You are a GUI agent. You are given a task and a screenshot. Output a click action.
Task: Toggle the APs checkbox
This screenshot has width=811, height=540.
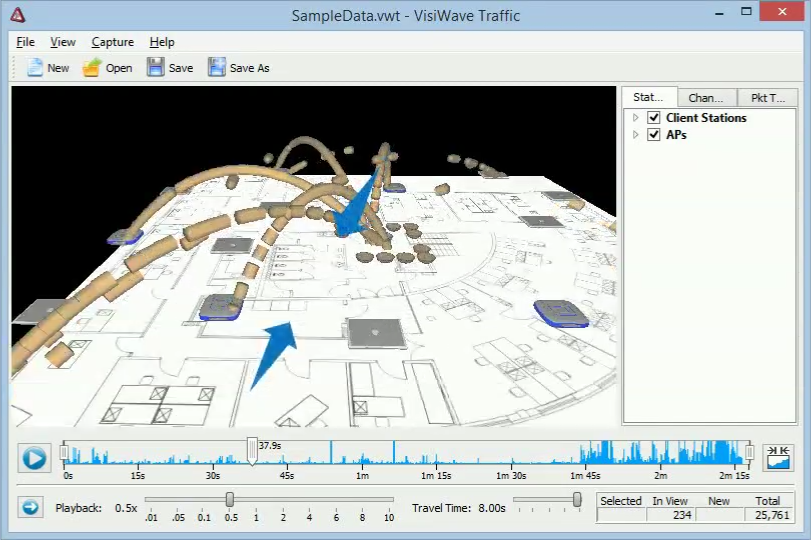click(x=654, y=134)
